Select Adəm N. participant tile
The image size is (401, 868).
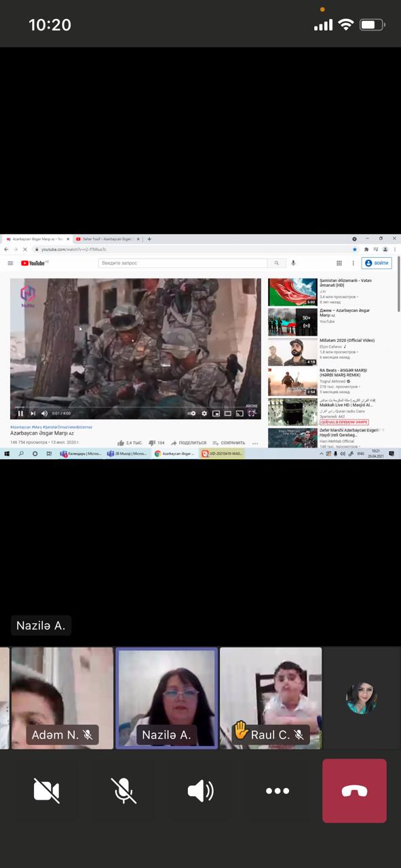tap(62, 698)
